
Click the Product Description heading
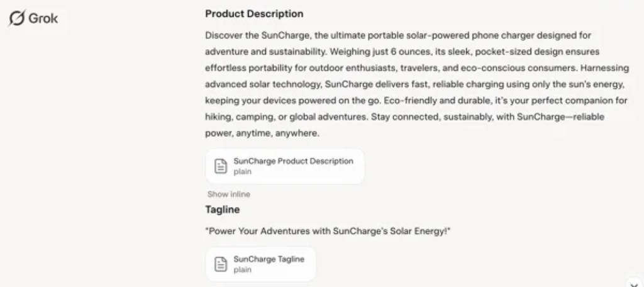coord(254,14)
